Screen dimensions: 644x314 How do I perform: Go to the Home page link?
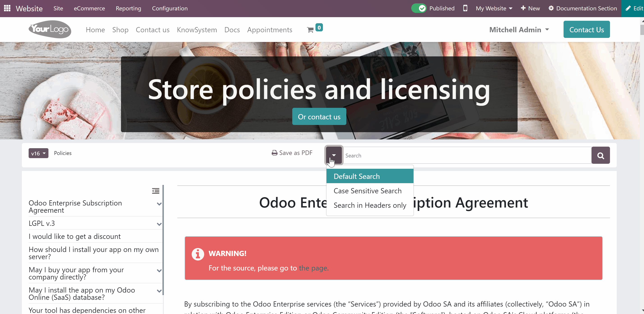pyautogui.click(x=95, y=30)
